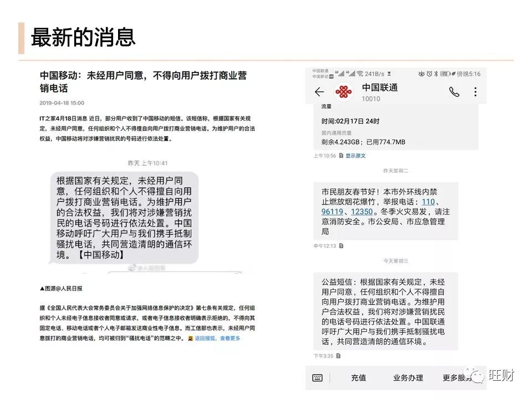The width and height of the screenshot is (532, 399).
Task: Click the 昨天星期二 date separator
Action: (396, 171)
